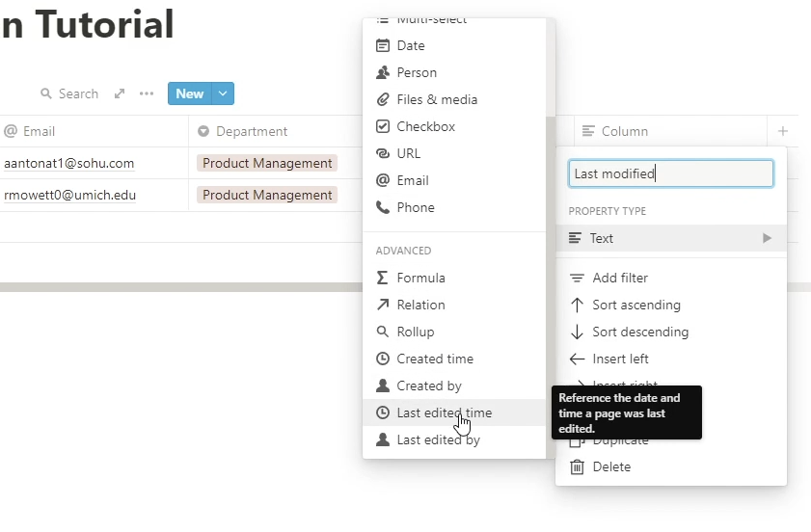
Task: Click the Column header
Action: pyautogui.click(x=670, y=131)
